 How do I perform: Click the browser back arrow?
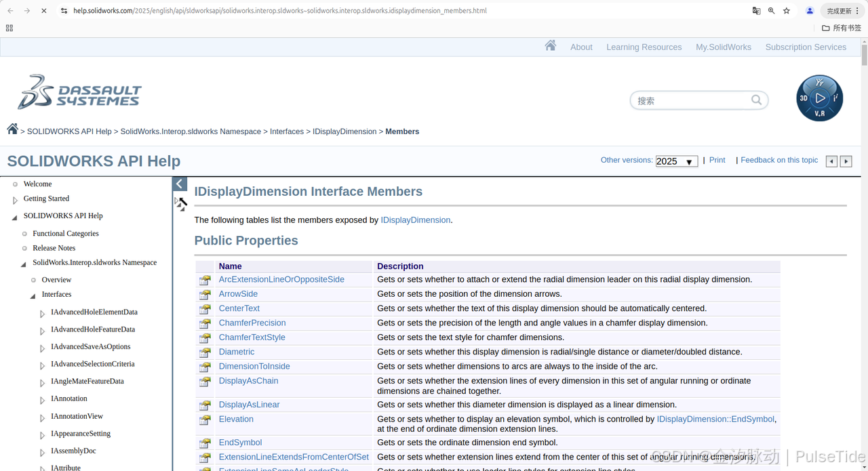point(10,11)
